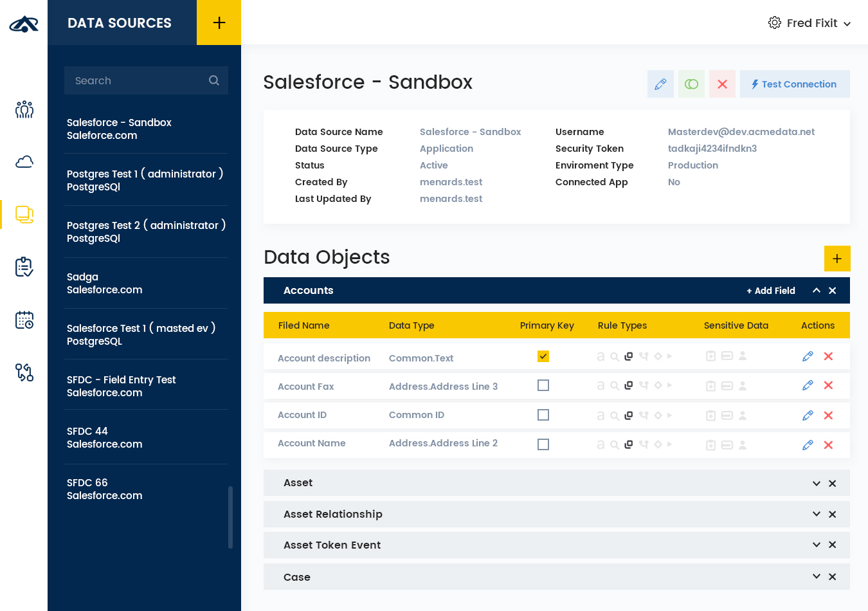Add a new data source with the plus button
This screenshot has width=868, height=611.
click(219, 23)
